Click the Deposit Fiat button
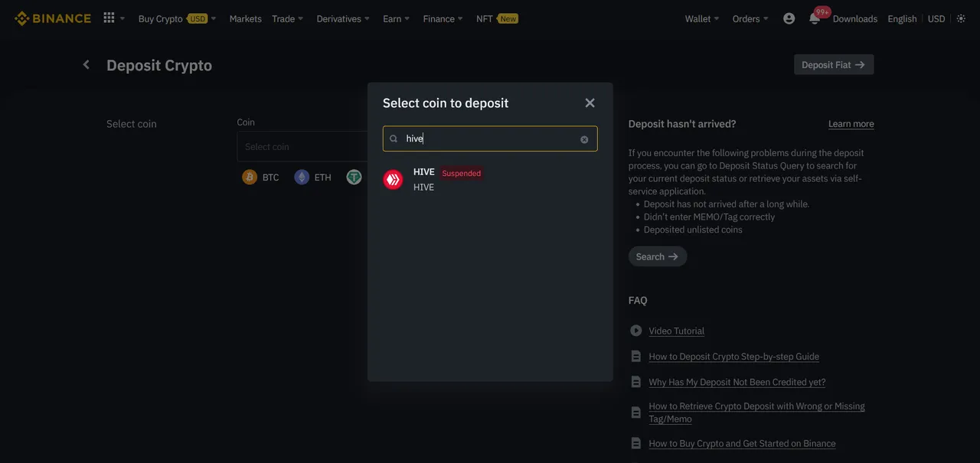The image size is (980, 463). click(834, 65)
